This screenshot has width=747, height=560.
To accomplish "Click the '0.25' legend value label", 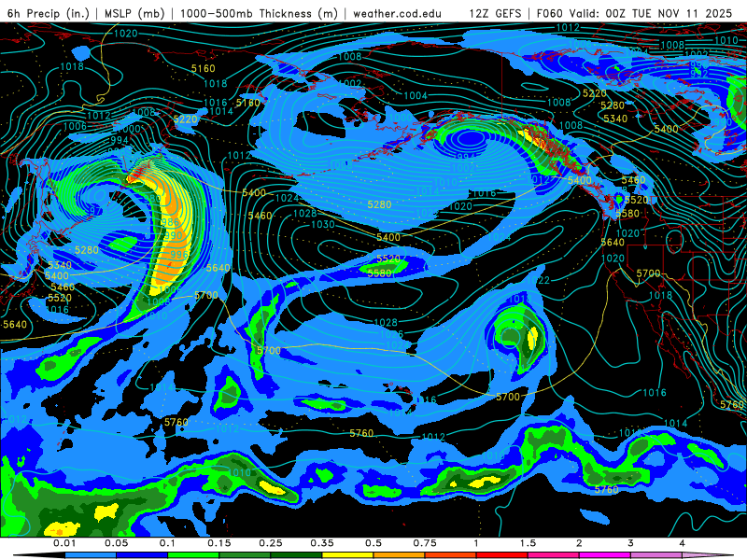I will click(x=271, y=543).
